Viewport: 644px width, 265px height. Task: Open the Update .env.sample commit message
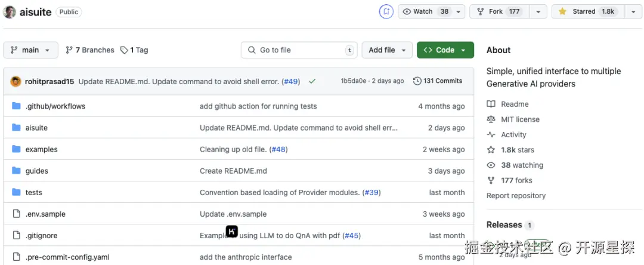click(x=233, y=214)
